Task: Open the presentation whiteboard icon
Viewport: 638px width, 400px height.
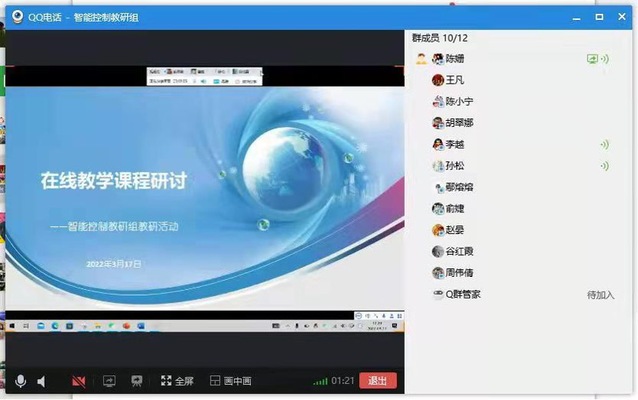Action: [x=136, y=381]
